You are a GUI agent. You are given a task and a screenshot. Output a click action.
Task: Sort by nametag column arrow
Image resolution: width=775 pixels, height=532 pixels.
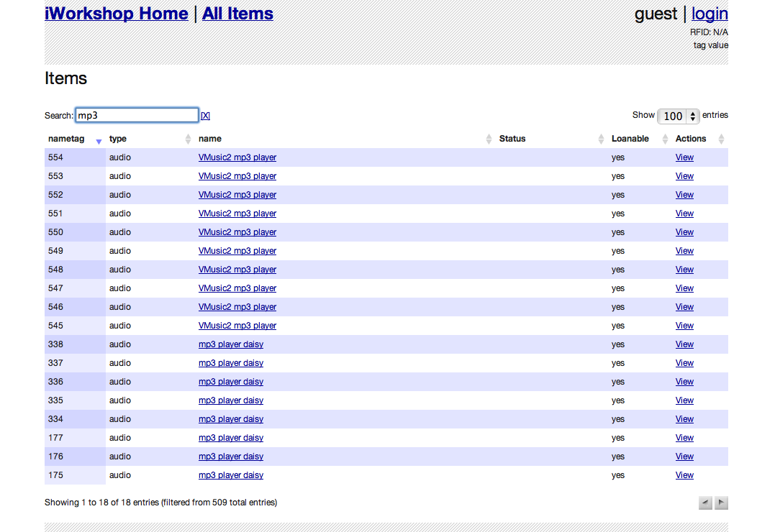point(99,142)
